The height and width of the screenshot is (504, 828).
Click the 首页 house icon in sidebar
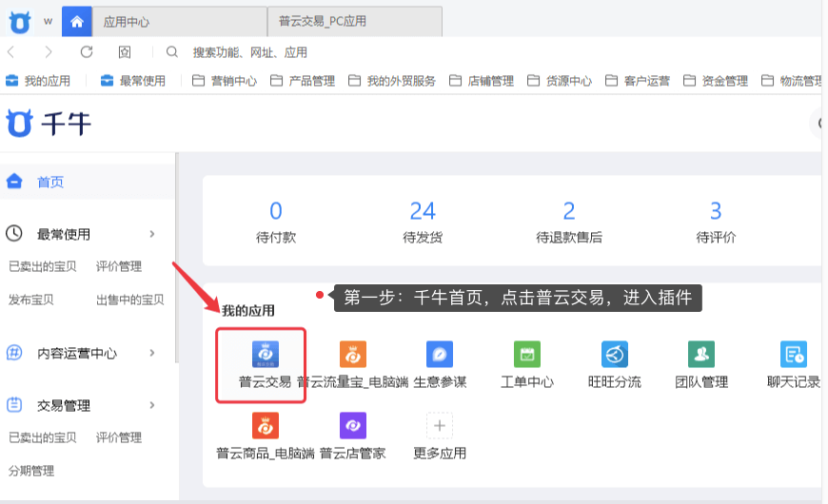14,181
